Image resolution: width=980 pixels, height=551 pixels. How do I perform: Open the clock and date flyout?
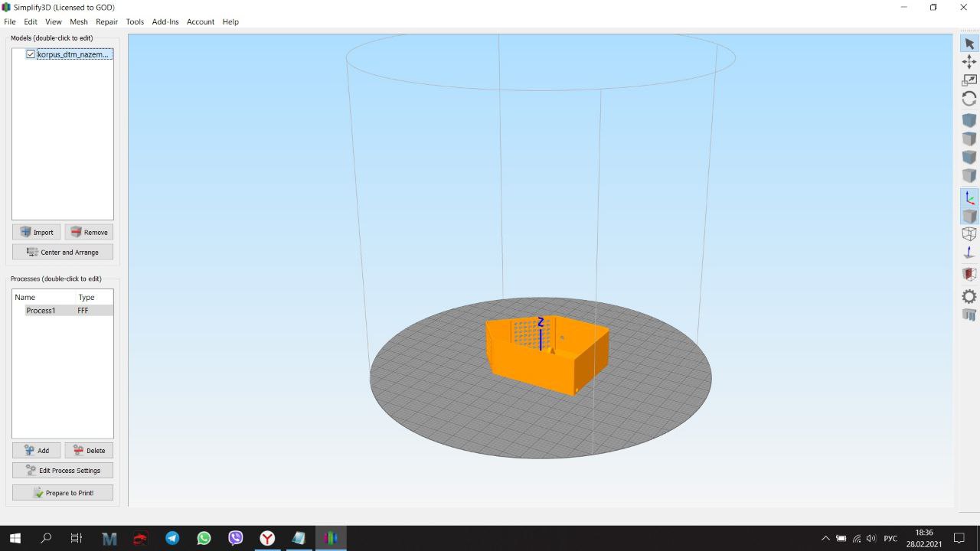click(924, 538)
